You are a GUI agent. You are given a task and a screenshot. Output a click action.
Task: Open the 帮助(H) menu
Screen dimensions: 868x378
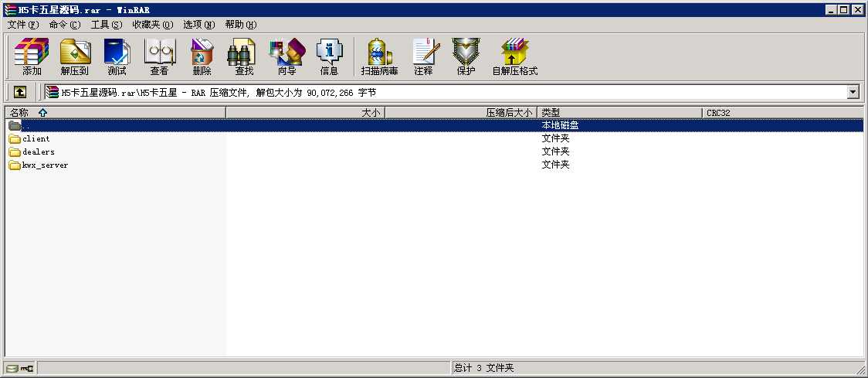click(241, 25)
